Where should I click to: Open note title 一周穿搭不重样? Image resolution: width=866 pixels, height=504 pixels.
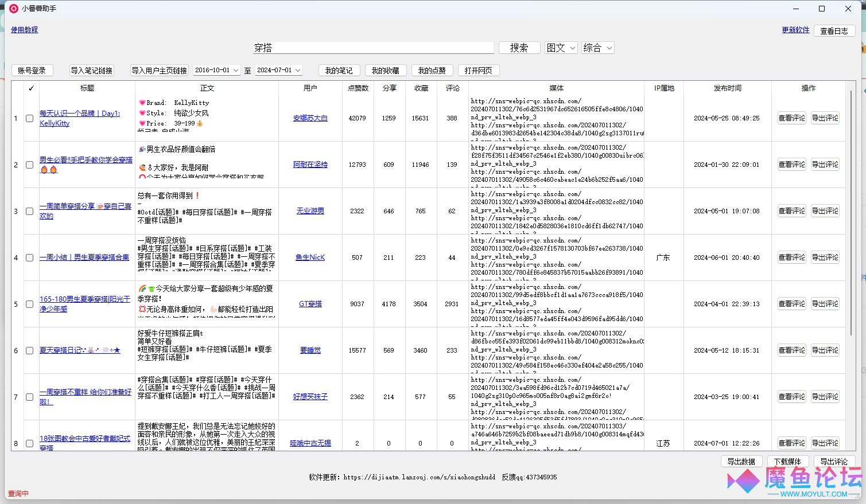86,397
